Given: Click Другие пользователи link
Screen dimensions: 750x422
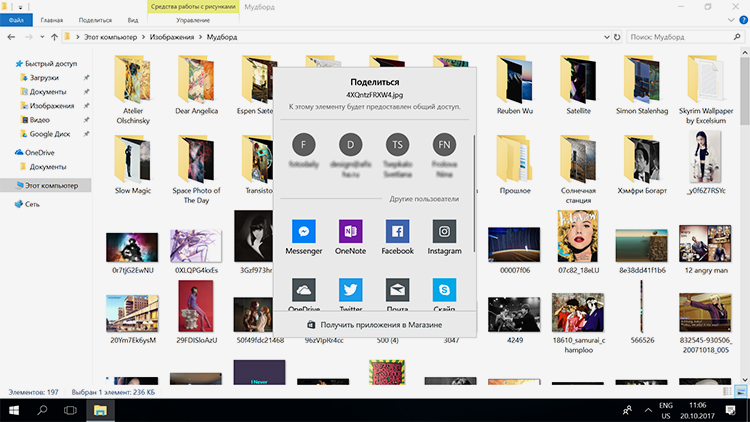Looking at the screenshot, I should click(424, 199).
